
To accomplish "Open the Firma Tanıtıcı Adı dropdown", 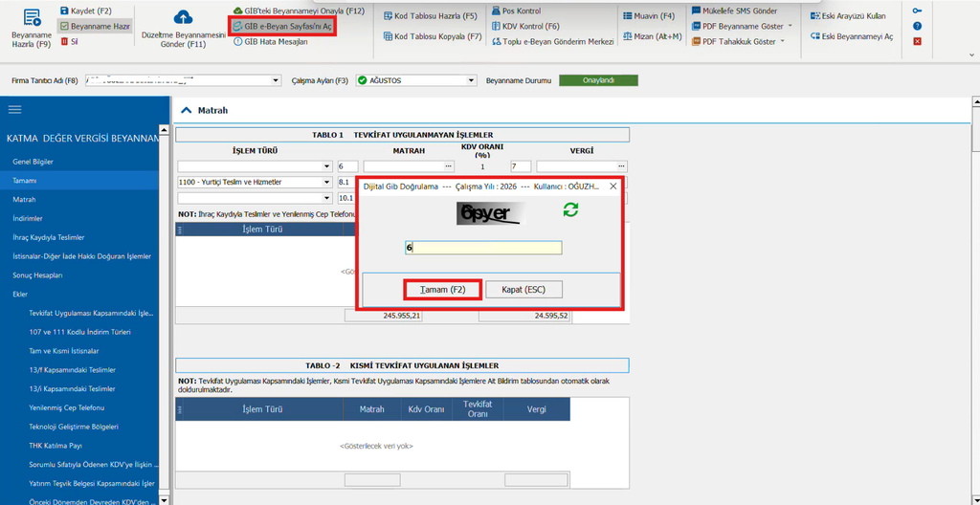I will pyautogui.click(x=277, y=80).
